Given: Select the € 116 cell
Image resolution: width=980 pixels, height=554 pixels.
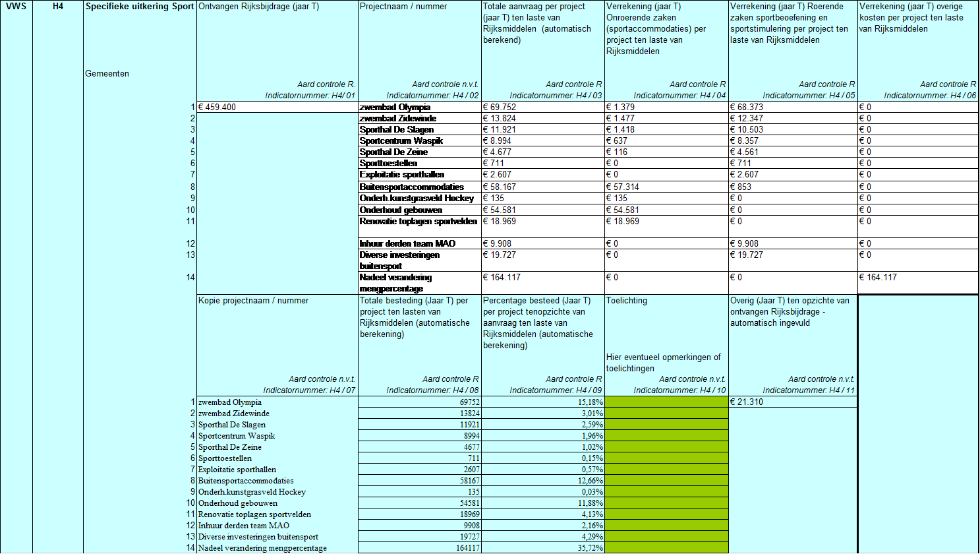Looking at the screenshot, I should coord(666,152).
